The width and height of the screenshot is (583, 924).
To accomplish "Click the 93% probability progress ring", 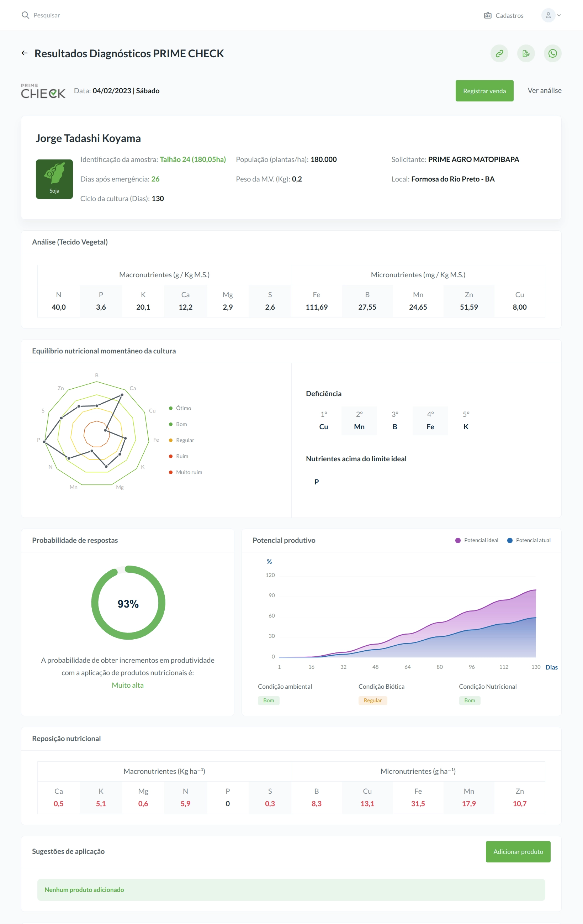I will pyautogui.click(x=128, y=603).
